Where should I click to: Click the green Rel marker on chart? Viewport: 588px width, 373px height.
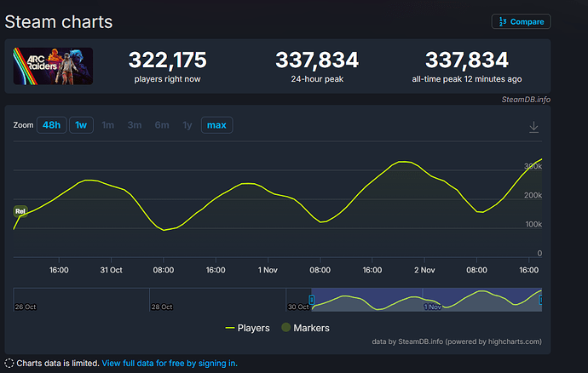tap(20, 210)
